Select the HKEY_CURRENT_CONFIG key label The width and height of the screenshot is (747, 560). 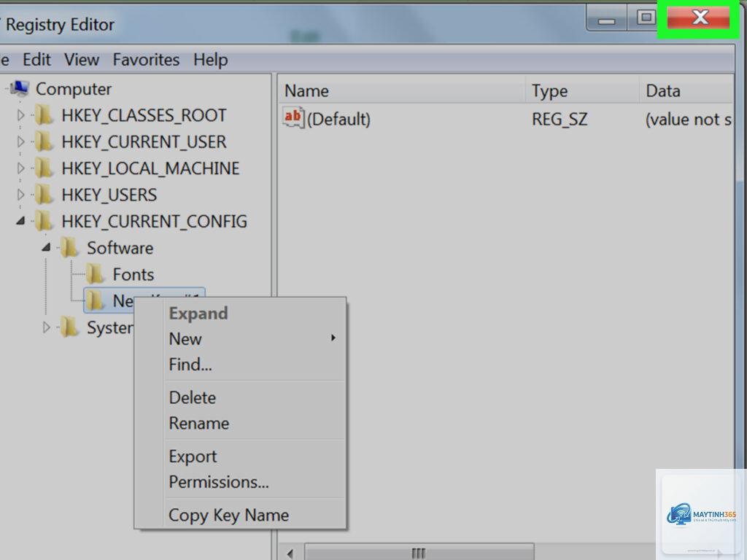click(x=155, y=222)
